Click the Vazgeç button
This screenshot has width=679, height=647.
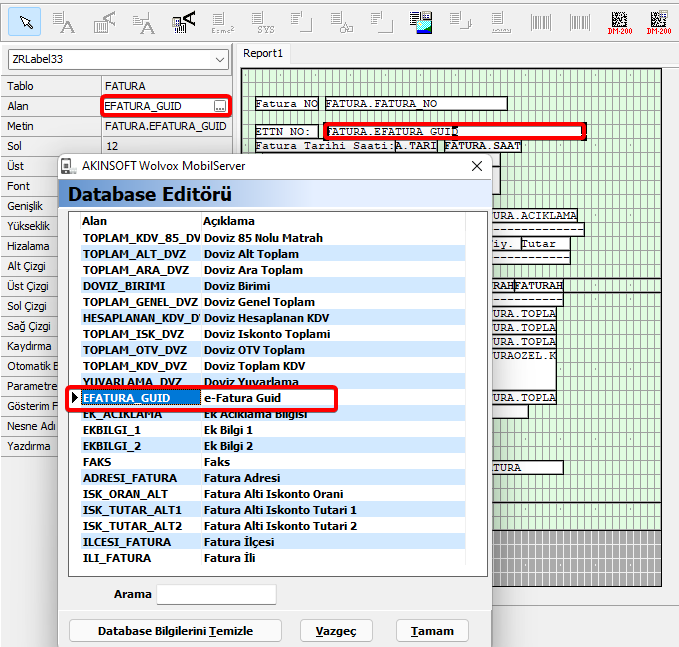pyautogui.click(x=336, y=631)
